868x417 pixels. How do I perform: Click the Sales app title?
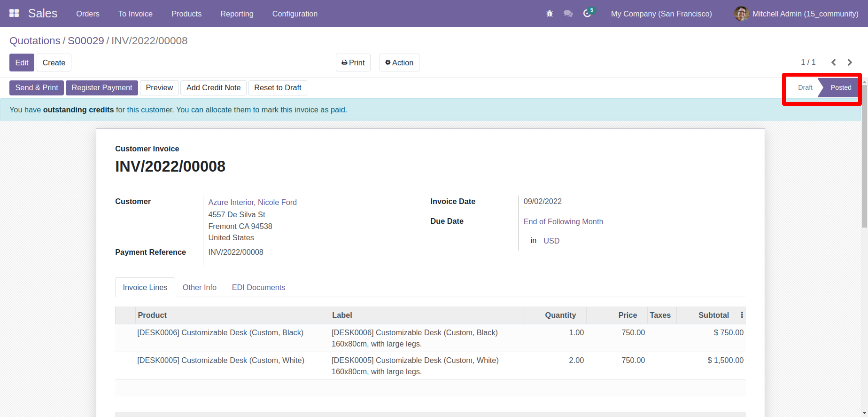[x=43, y=13]
